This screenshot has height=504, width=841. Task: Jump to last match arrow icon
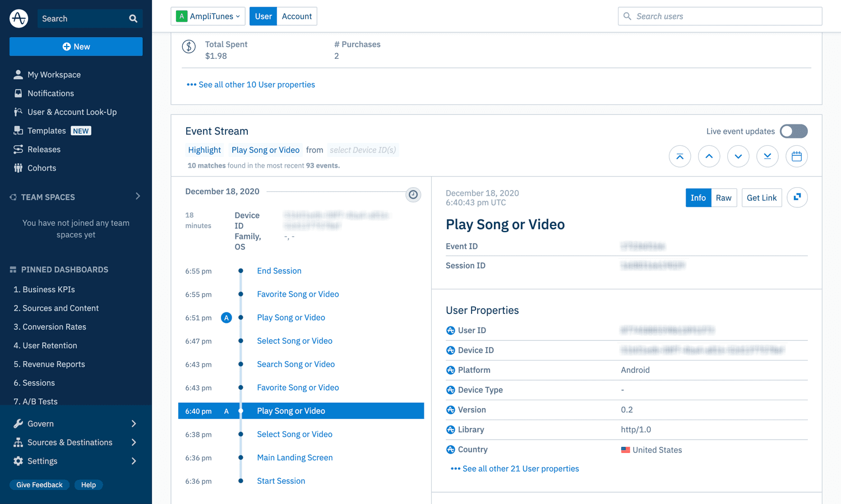pos(767,156)
